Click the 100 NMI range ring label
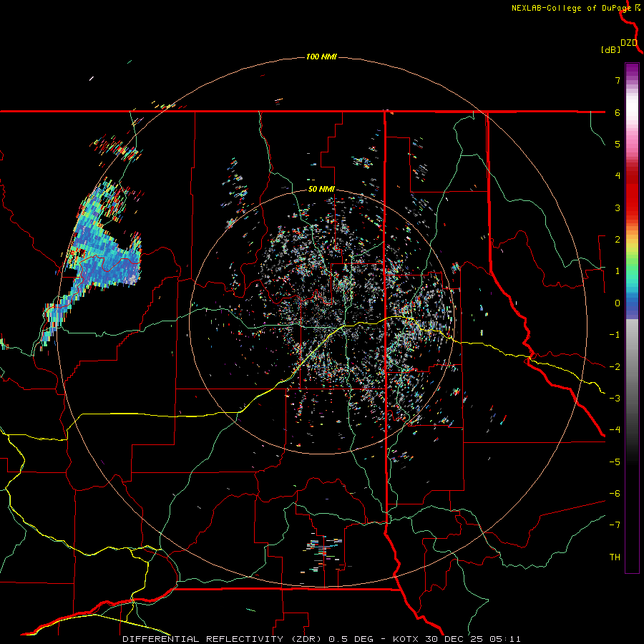644x644 pixels. (x=321, y=57)
